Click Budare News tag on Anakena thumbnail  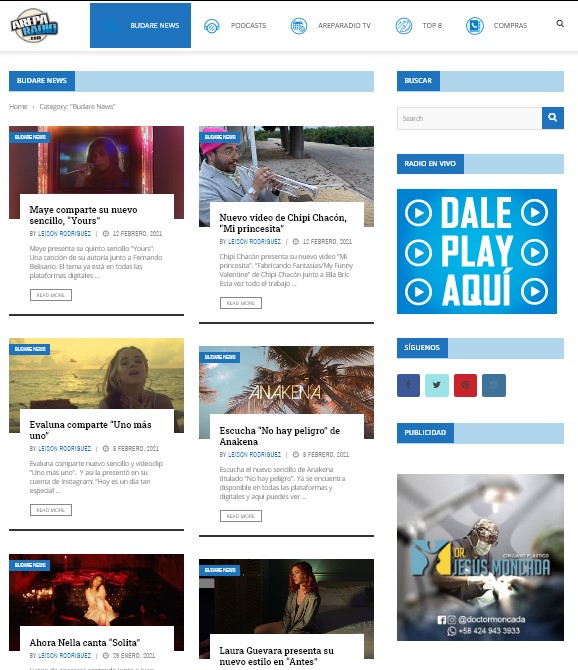point(220,357)
